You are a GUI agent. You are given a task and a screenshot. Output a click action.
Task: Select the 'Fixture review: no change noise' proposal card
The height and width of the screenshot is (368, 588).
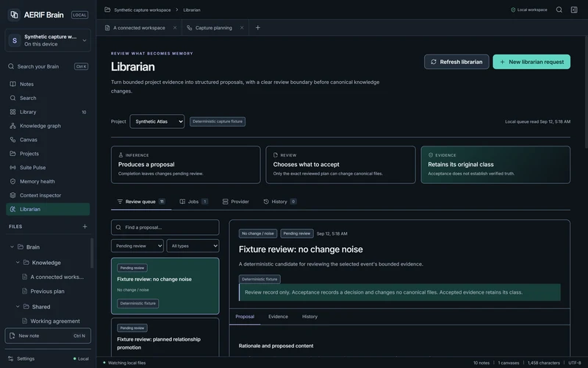[x=165, y=286]
